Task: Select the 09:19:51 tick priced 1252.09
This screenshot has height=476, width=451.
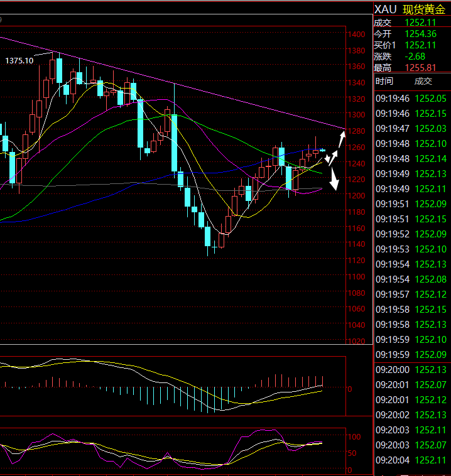Action: (411, 204)
